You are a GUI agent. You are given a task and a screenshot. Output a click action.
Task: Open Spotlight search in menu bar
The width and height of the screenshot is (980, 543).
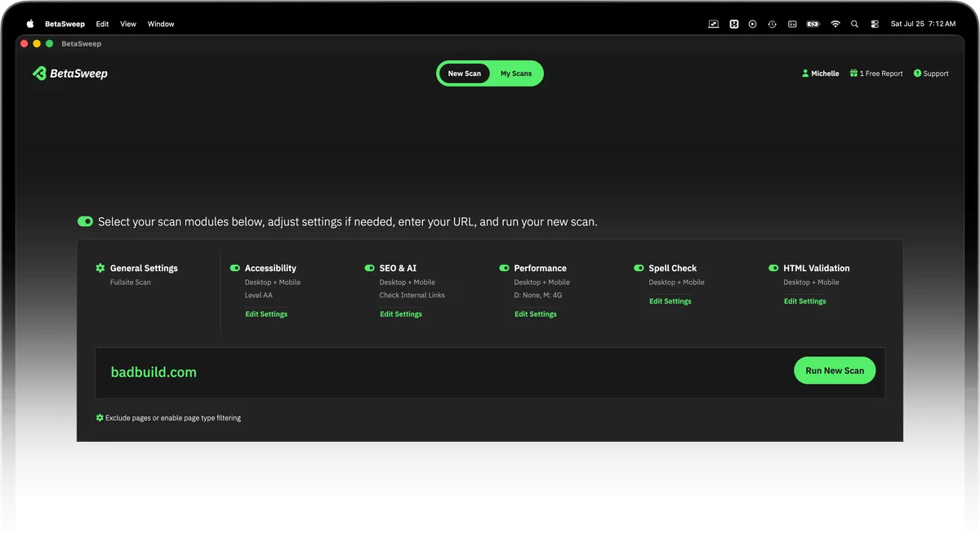(x=855, y=24)
